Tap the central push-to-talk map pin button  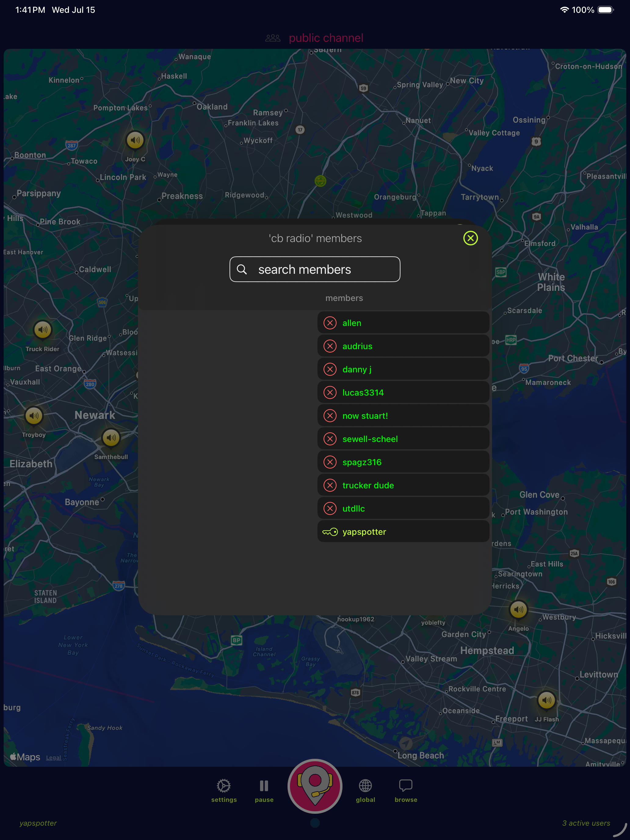(x=315, y=786)
